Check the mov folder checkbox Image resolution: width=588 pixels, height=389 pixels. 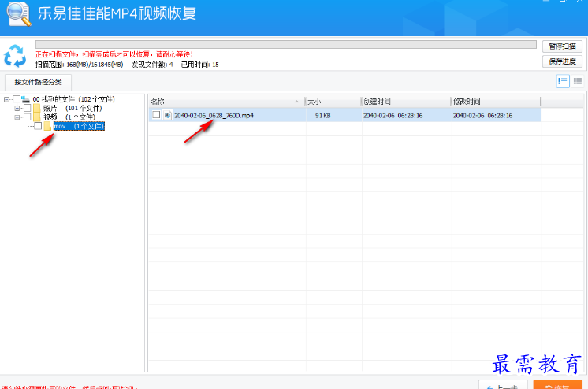click(x=38, y=126)
